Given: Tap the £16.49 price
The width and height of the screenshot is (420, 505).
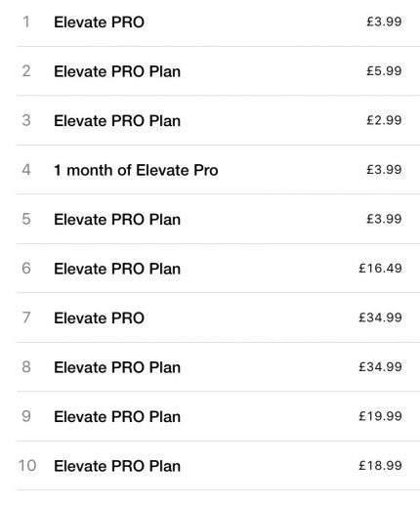Looking at the screenshot, I should click(x=380, y=269).
